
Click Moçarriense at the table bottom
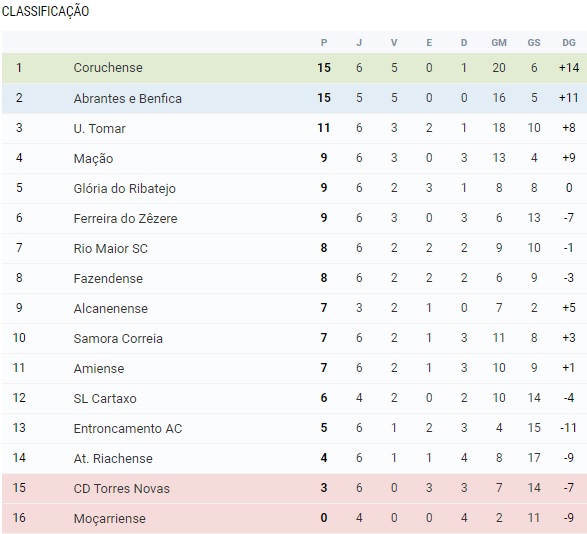click(109, 519)
